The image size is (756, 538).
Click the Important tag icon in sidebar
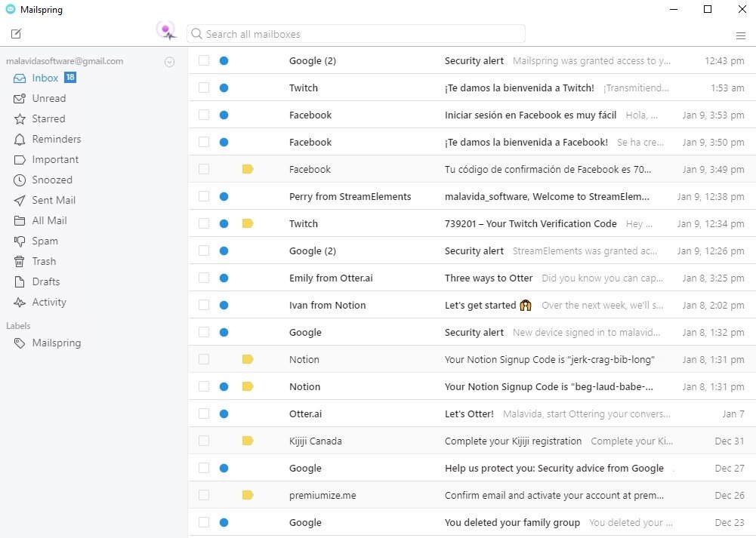20,159
